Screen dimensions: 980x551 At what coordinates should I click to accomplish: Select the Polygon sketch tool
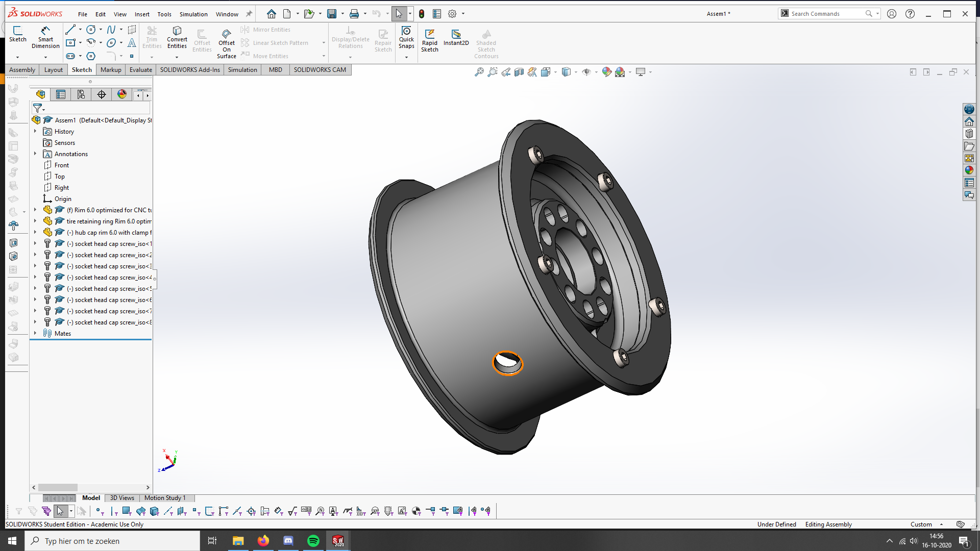(x=91, y=56)
